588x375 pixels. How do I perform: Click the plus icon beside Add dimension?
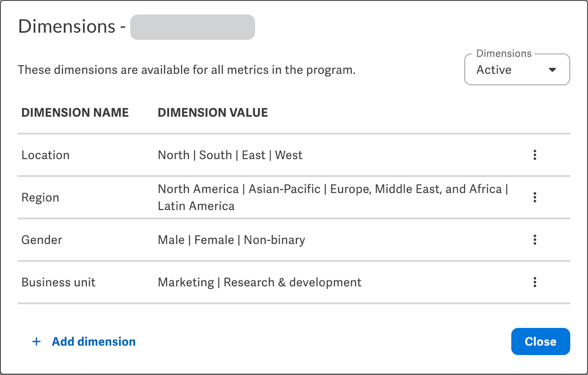pyautogui.click(x=36, y=341)
